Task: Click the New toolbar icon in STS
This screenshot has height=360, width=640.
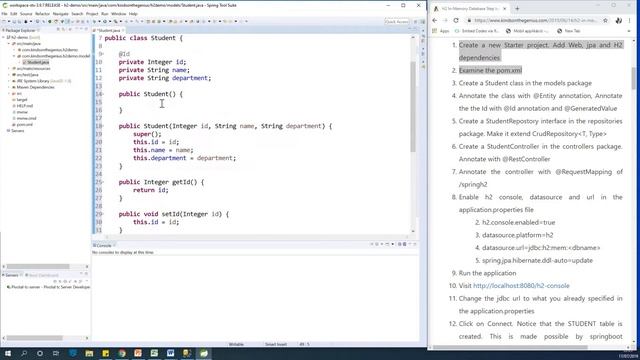Action: (4, 22)
